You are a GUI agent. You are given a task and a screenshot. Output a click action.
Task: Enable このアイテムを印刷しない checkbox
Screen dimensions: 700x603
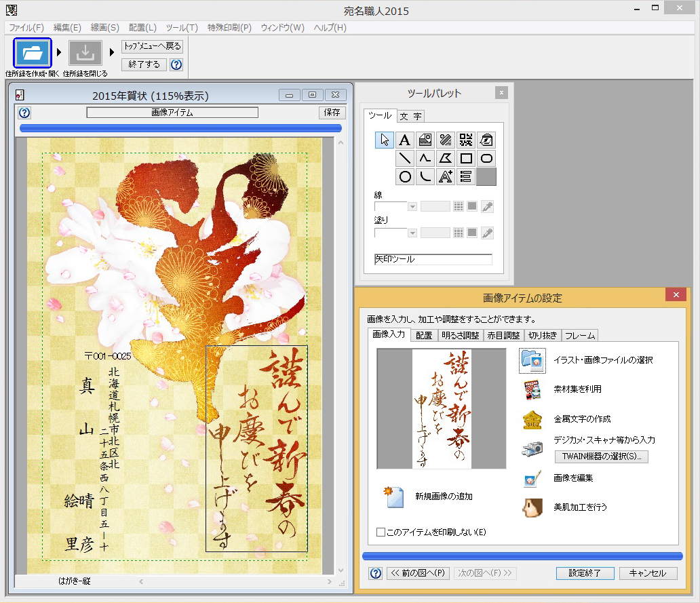pos(381,532)
